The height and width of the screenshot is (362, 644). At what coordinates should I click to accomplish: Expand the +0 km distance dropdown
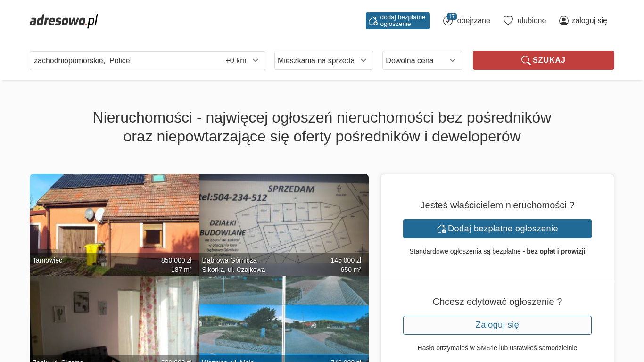(x=242, y=61)
